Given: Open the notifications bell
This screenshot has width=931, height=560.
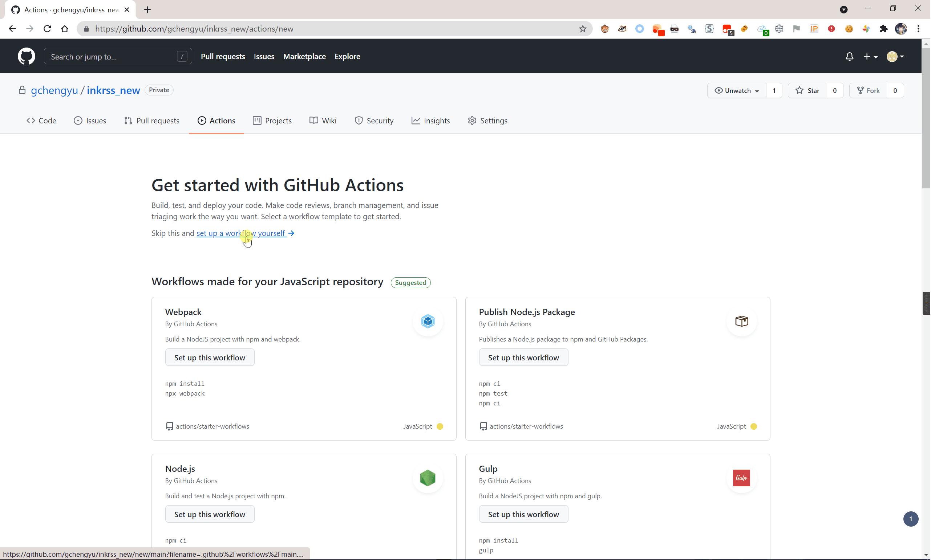Looking at the screenshot, I should (849, 57).
